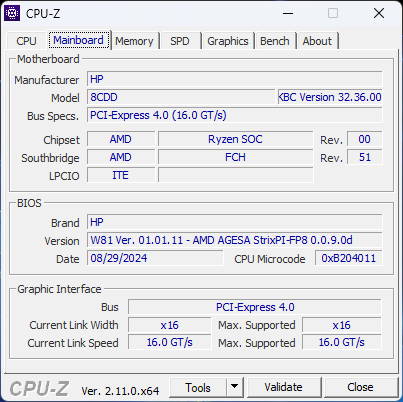
Task: Open the SPD tab
Action: [x=180, y=41]
